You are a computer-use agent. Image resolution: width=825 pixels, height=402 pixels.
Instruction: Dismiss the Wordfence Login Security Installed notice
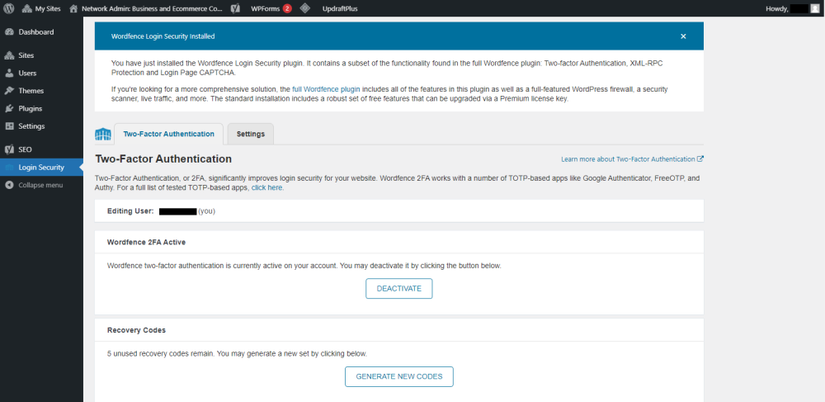[x=683, y=36]
